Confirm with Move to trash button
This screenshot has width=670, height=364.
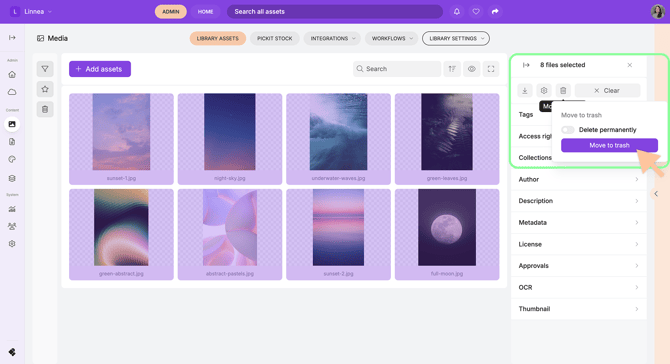pos(609,145)
